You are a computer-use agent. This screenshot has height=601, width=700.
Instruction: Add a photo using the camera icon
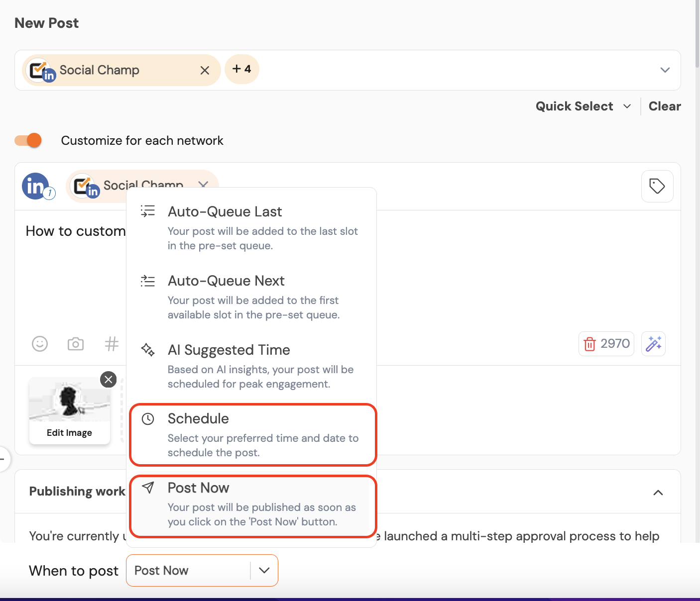[76, 344]
